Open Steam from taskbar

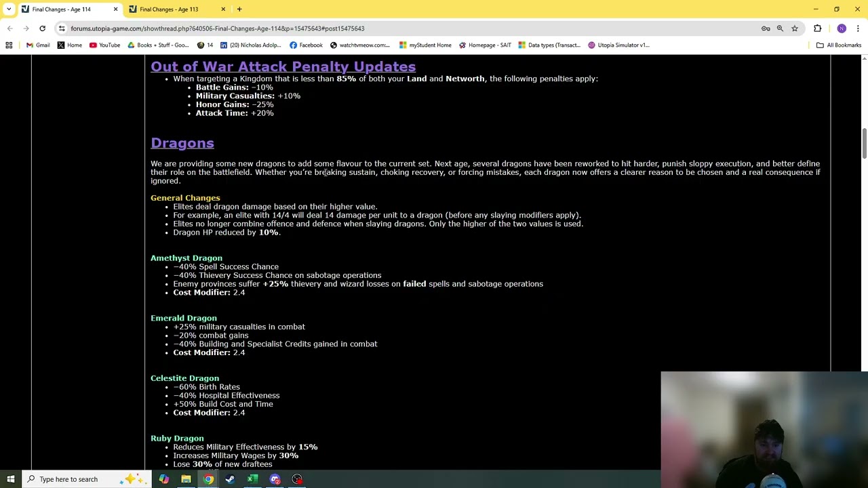[x=230, y=479]
